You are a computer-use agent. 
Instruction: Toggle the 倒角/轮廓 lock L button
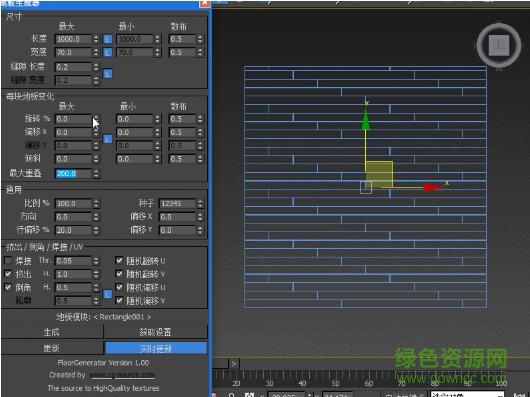click(x=107, y=294)
